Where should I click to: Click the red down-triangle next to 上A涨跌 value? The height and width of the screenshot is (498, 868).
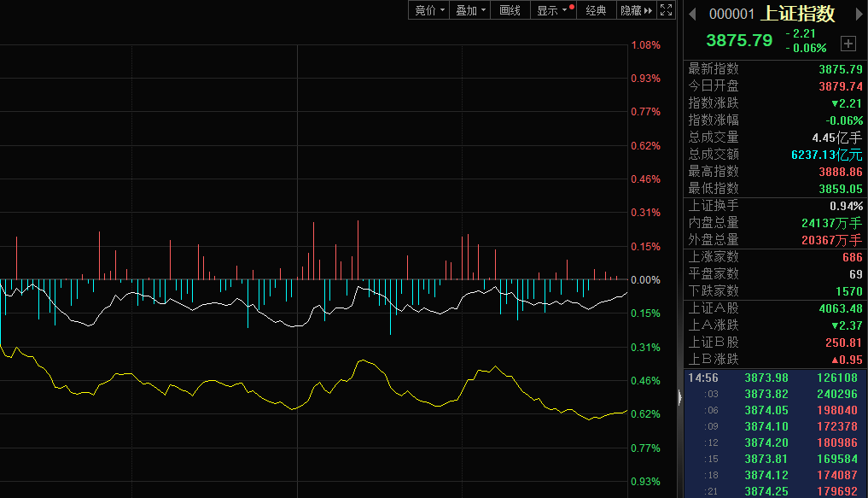point(836,325)
